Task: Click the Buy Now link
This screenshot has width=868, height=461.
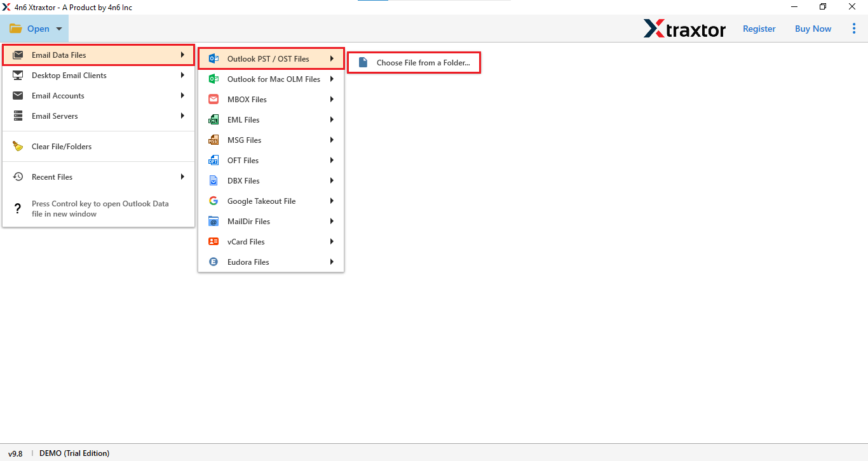Action: (813, 29)
